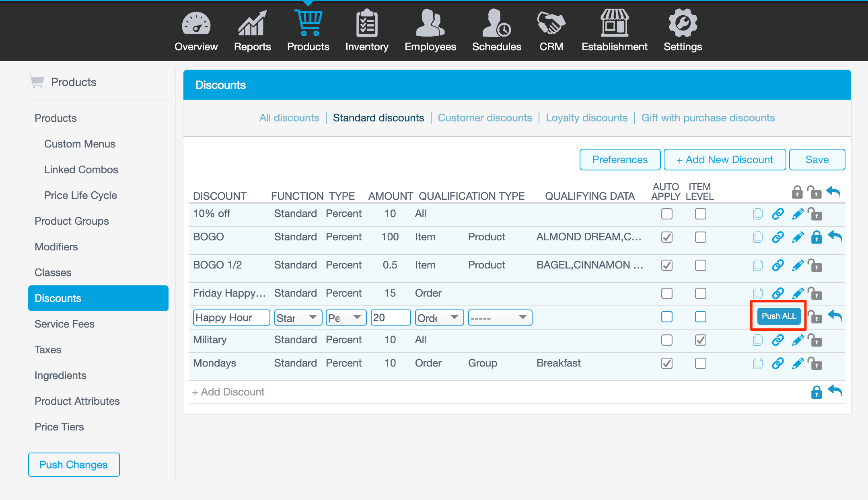Click the copy icon for BOGO discount
The image size is (868, 500).
758,237
